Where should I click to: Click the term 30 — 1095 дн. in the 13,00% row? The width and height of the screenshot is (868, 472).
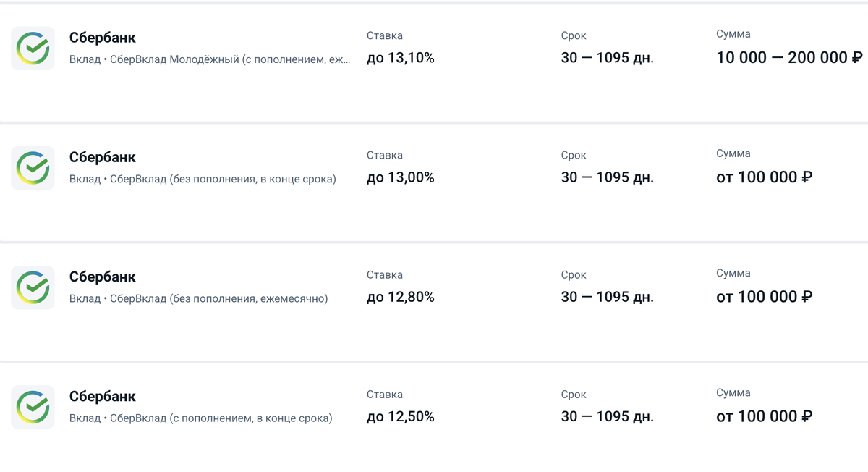point(607,177)
